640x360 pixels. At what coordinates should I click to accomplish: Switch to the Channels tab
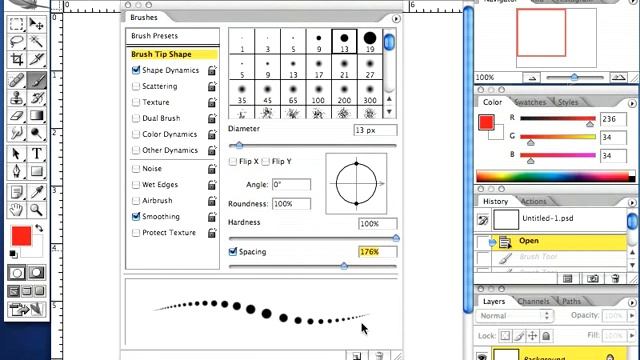pyautogui.click(x=533, y=302)
